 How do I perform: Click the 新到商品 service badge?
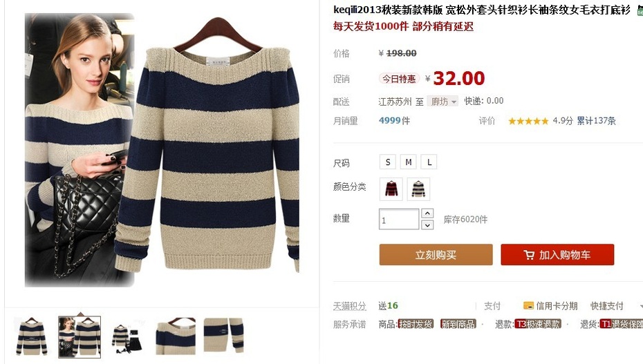(x=458, y=324)
